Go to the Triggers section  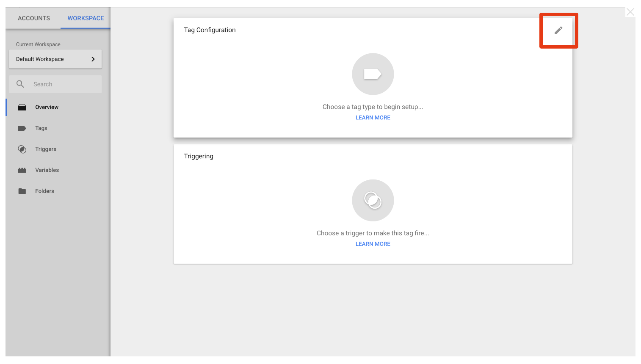[x=46, y=149]
